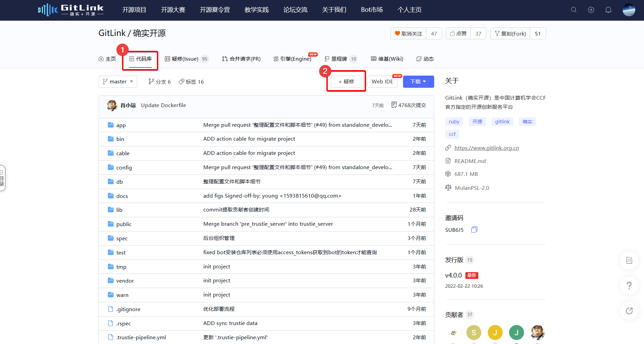Click the 点赞 like button
The width and height of the screenshot is (644, 344).
(458, 34)
